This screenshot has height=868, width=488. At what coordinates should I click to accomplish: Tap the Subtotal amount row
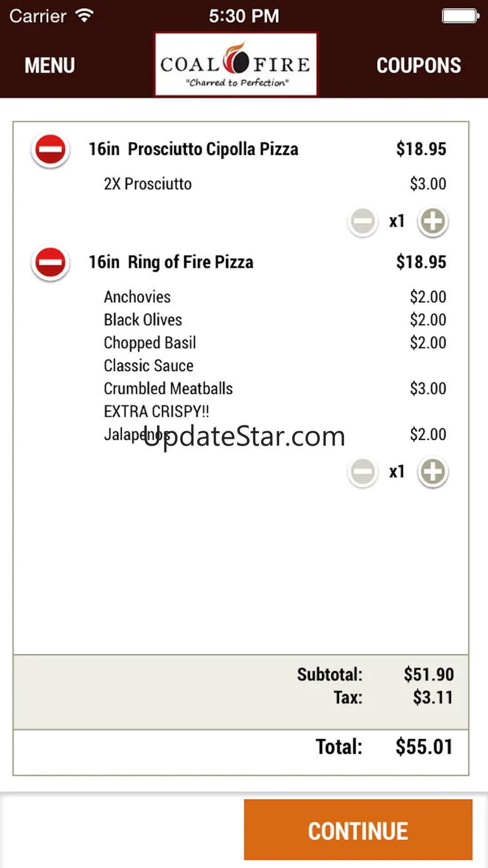pos(429,675)
